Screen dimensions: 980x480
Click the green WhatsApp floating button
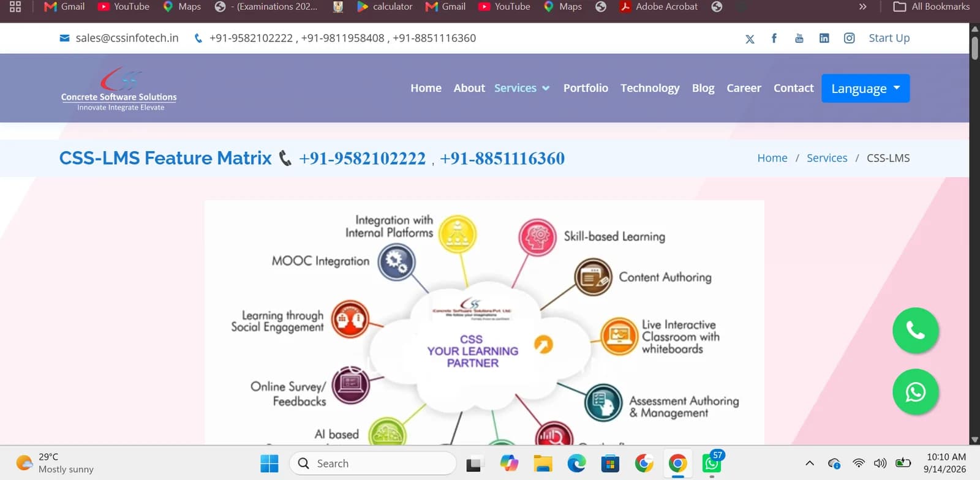tap(916, 392)
